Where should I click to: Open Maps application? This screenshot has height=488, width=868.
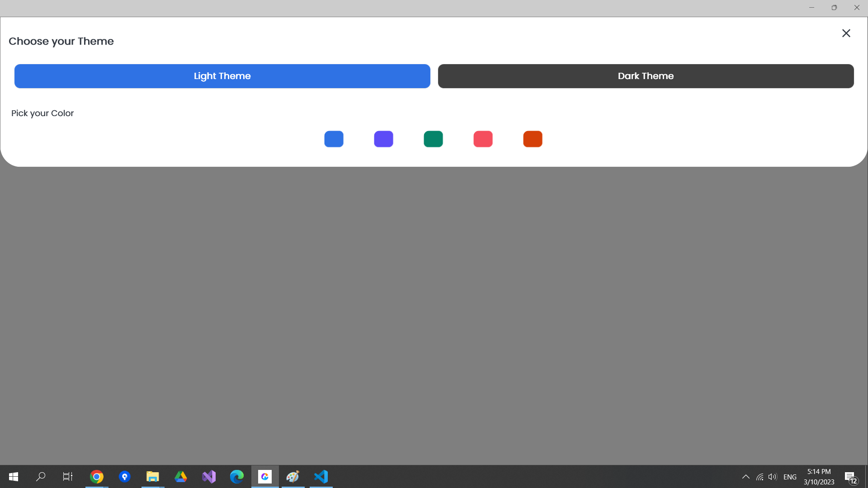125,477
